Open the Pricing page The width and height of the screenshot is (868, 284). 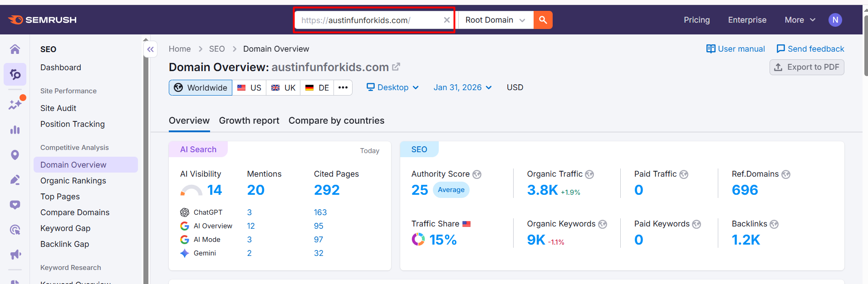pyautogui.click(x=696, y=20)
